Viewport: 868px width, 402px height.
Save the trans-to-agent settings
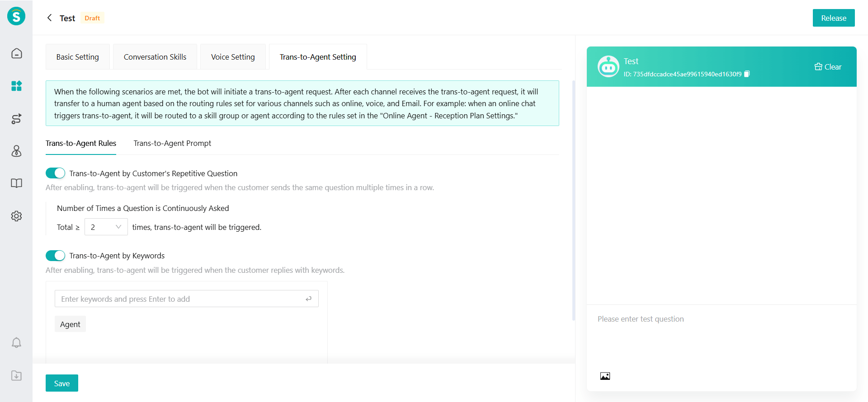(62, 383)
